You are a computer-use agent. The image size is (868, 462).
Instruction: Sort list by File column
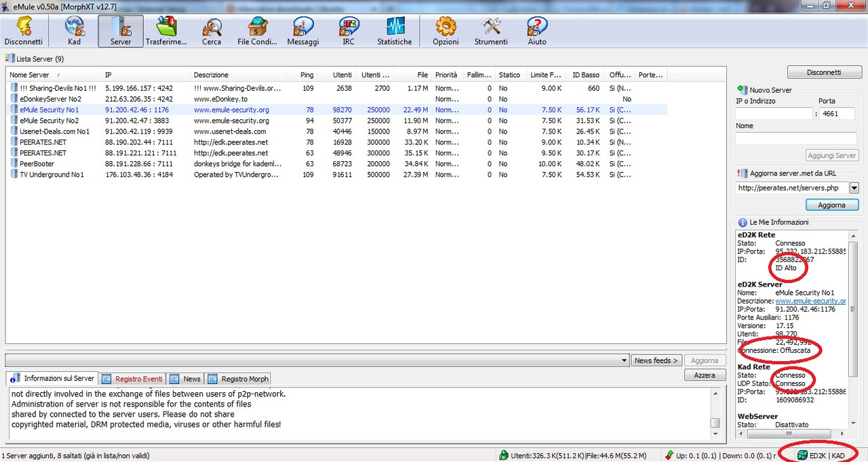pos(412,75)
